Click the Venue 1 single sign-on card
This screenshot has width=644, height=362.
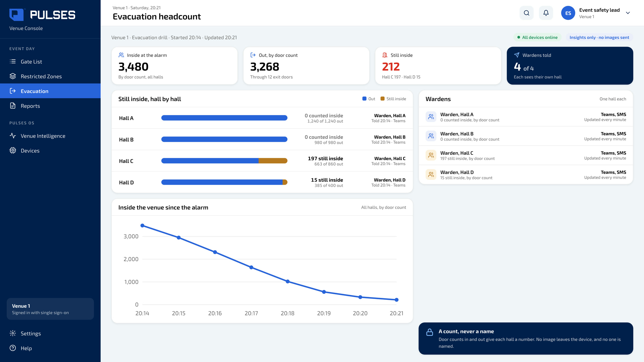(50, 309)
